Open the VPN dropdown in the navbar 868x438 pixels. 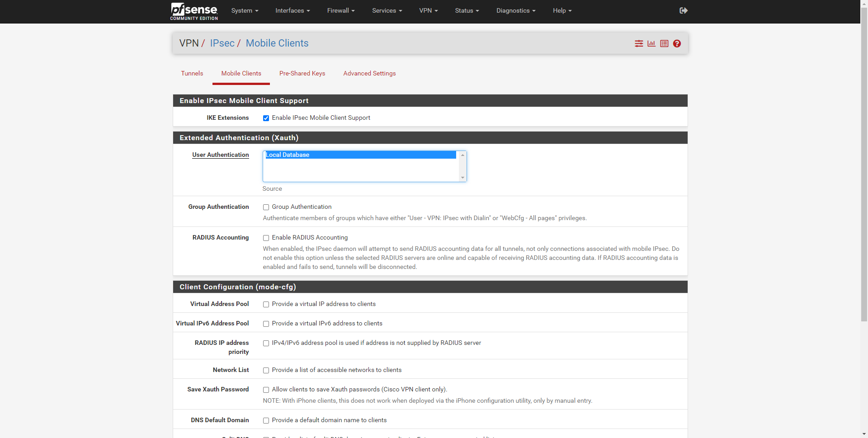[x=429, y=10]
